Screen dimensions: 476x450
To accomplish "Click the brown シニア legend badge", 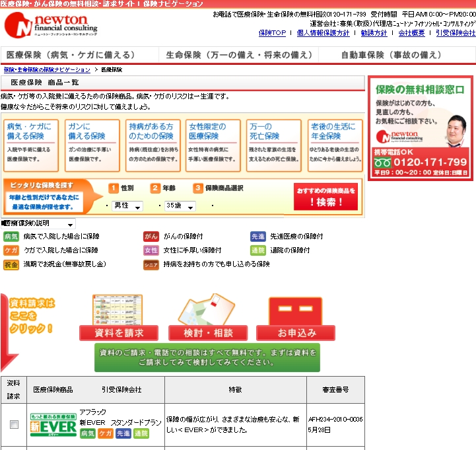I will click(x=151, y=265).
